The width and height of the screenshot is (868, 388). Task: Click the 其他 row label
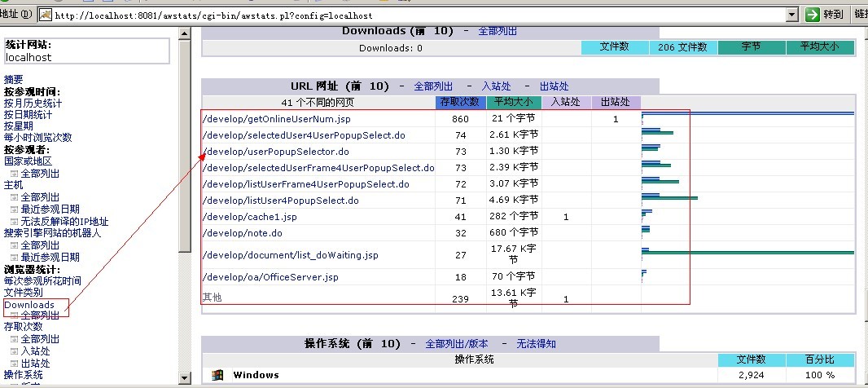tap(212, 298)
